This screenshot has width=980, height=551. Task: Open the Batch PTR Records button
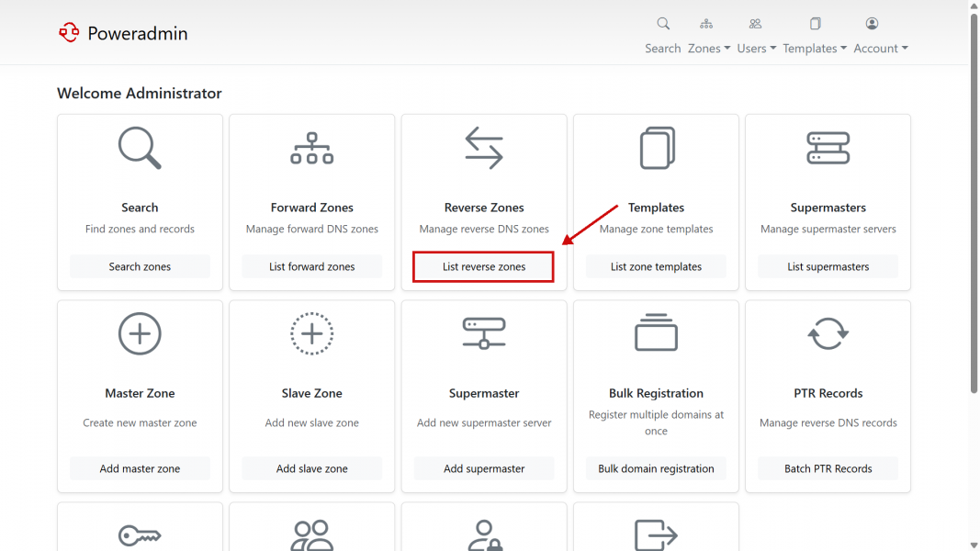pyautogui.click(x=828, y=468)
